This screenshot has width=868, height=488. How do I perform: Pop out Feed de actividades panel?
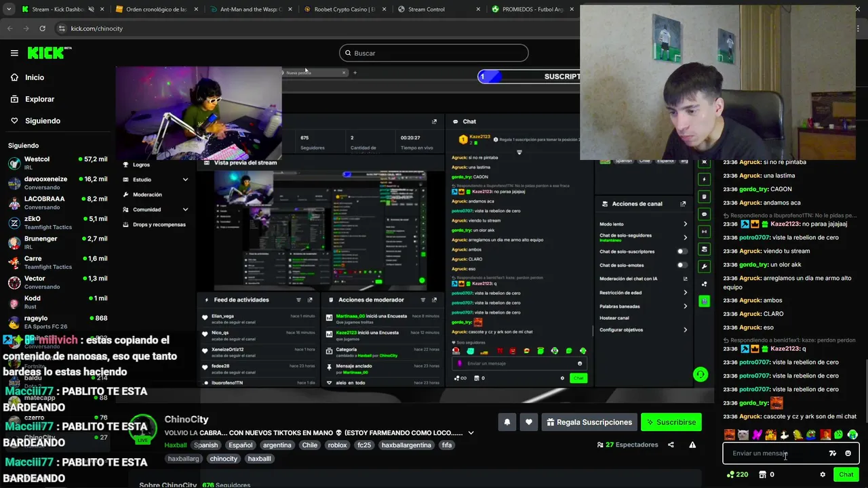310,300
